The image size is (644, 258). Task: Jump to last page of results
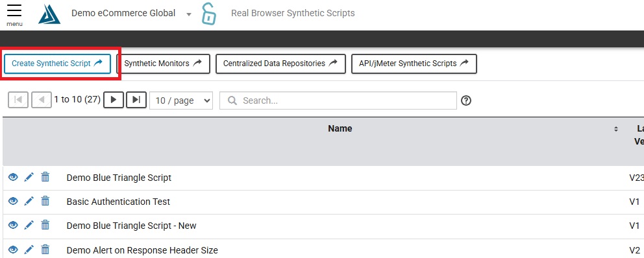click(x=136, y=100)
